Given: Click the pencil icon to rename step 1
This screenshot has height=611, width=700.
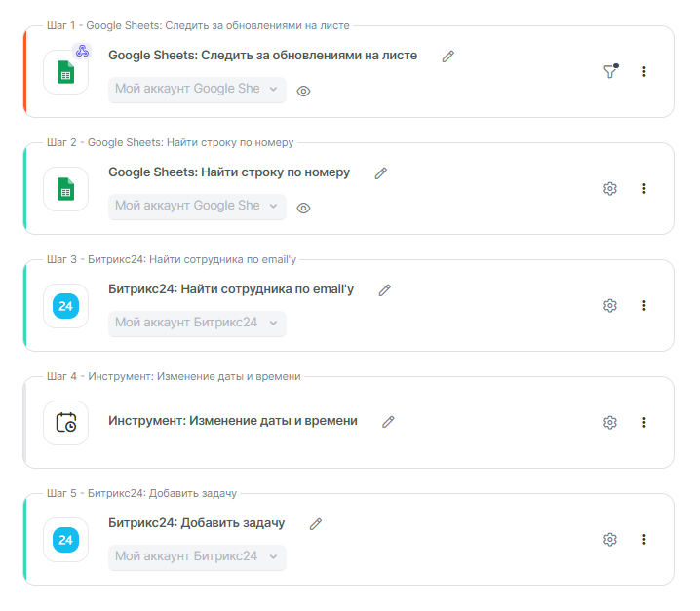Looking at the screenshot, I should [x=448, y=57].
